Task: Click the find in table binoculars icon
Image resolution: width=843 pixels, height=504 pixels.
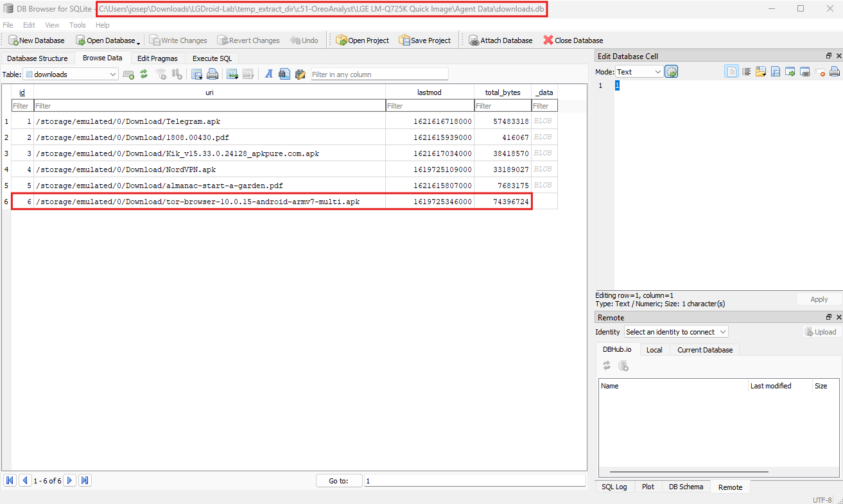Action: (284, 74)
